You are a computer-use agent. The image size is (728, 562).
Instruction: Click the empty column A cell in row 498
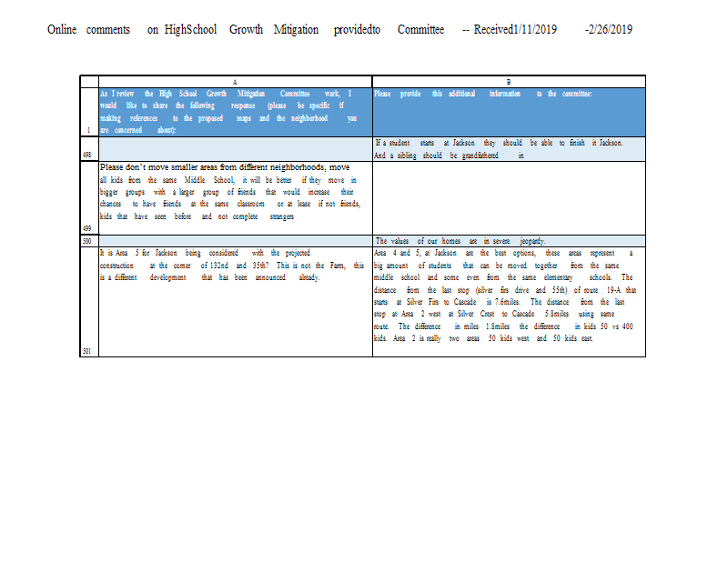(x=236, y=149)
